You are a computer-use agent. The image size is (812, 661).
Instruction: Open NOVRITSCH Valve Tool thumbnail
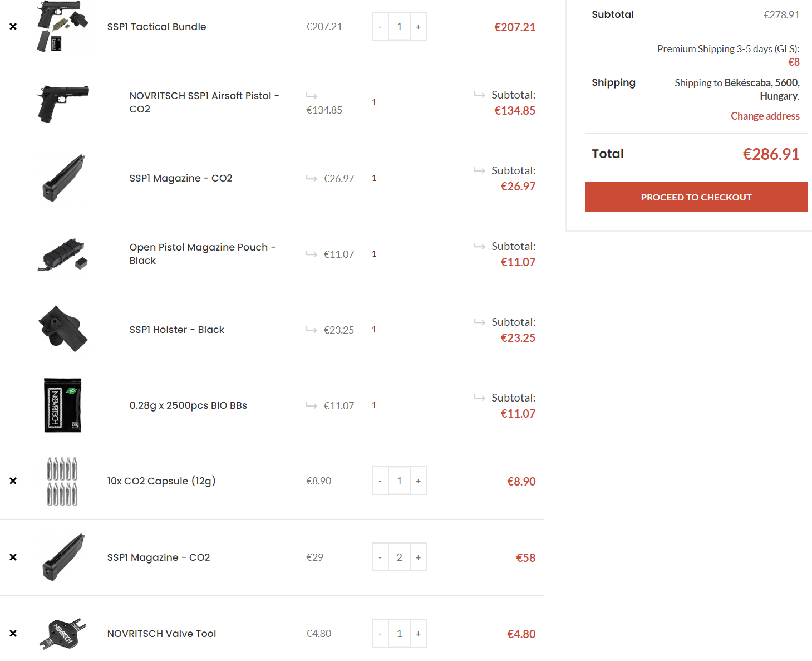(x=62, y=634)
